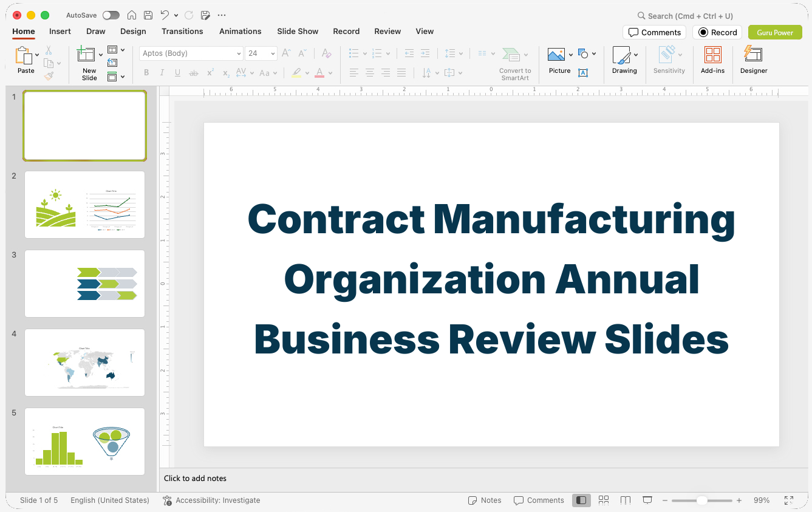Switch to Normal view in status bar
This screenshot has width=812, height=512.
click(x=581, y=500)
